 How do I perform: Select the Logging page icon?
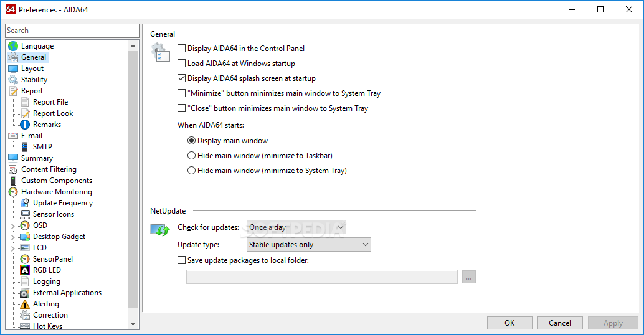25,281
